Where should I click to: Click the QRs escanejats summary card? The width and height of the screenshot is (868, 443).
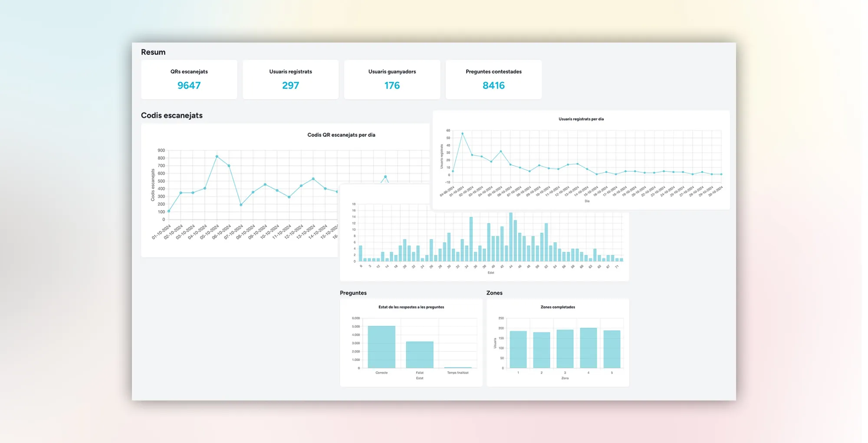coord(189,79)
